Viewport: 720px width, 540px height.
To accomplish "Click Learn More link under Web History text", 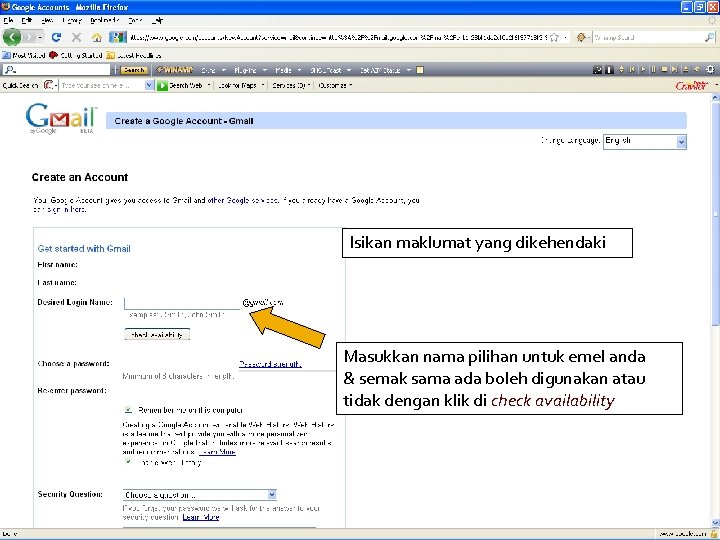I will click(217, 452).
